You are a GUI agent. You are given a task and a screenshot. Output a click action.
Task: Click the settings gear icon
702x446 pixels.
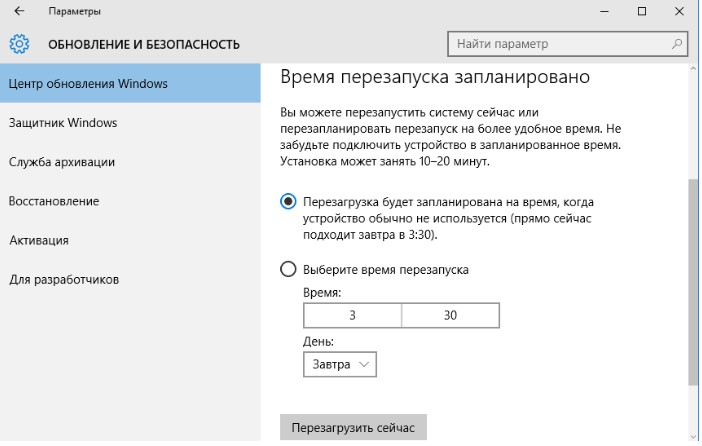click(19, 44)
